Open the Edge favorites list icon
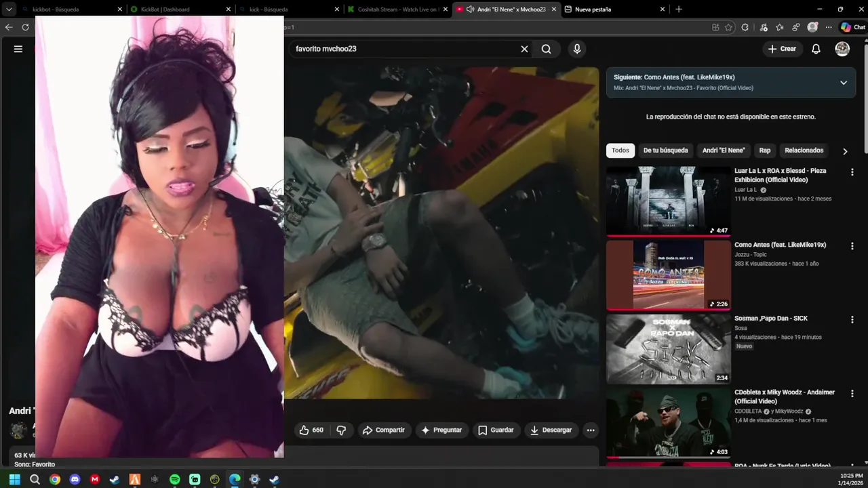868x488 pixels. point(779,27)
